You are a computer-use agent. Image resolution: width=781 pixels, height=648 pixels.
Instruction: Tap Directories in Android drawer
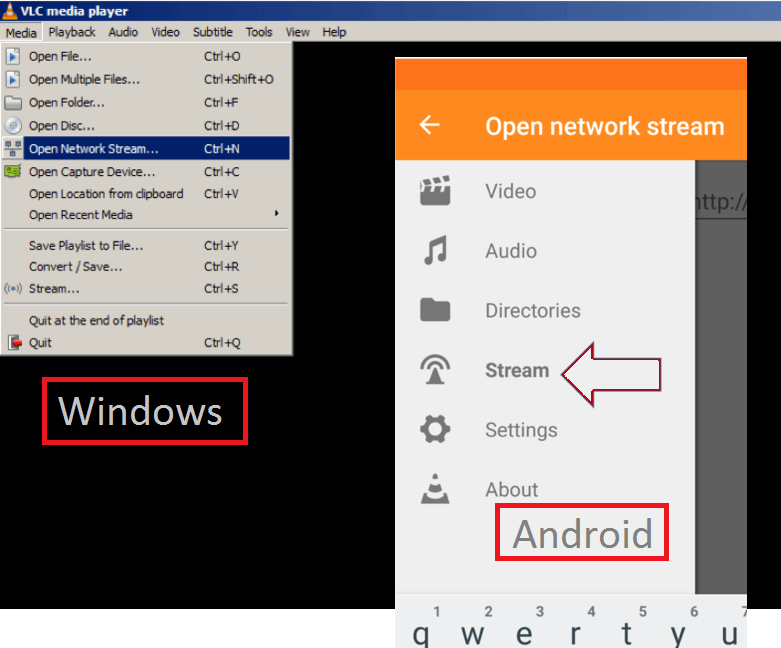click(x=533, y=310)
